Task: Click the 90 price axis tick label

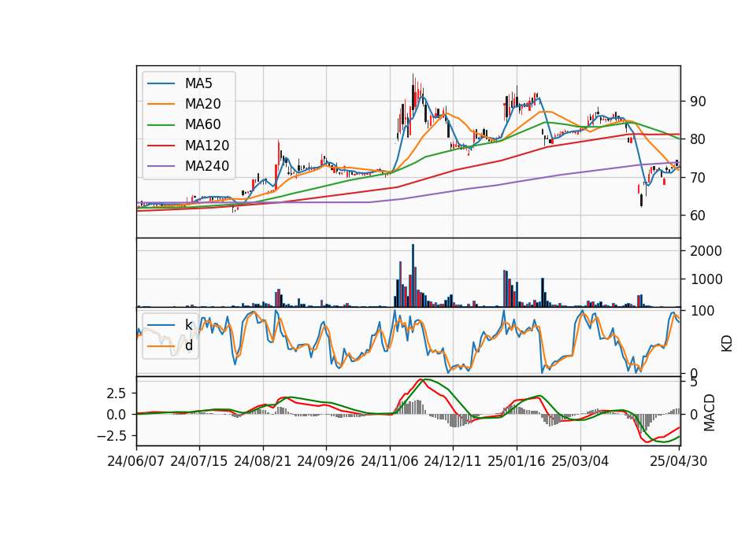Action: tap(698, 102)
